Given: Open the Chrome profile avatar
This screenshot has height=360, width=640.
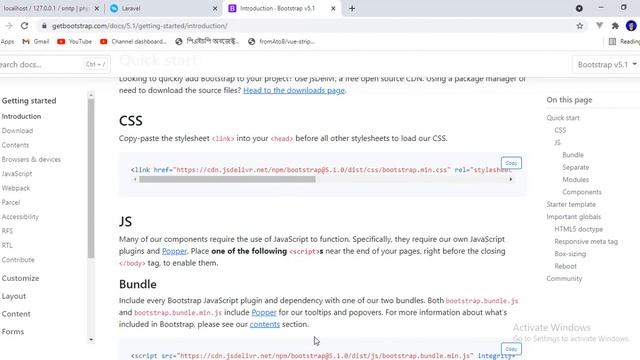Looking at the screenshot, I should point(631,26).
